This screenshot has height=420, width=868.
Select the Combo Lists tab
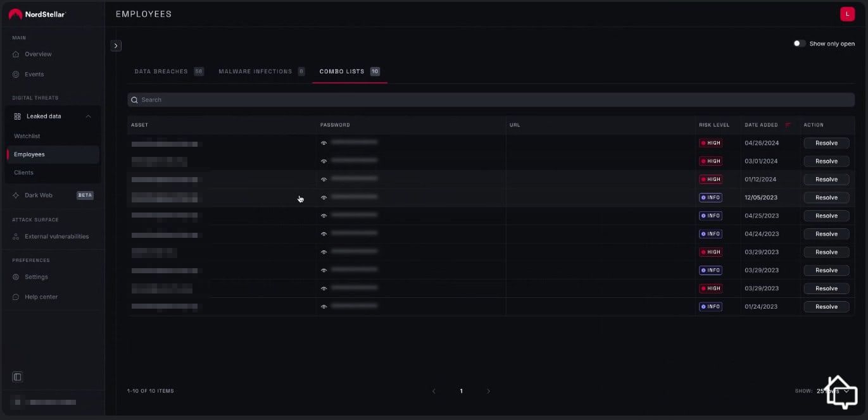pos(349,71)
